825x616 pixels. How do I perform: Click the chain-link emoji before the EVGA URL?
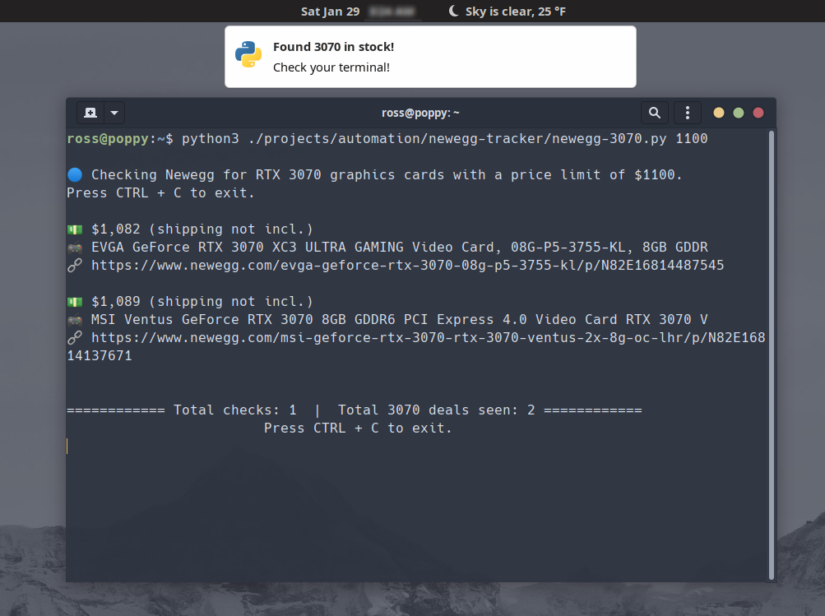tap(74, 265)
